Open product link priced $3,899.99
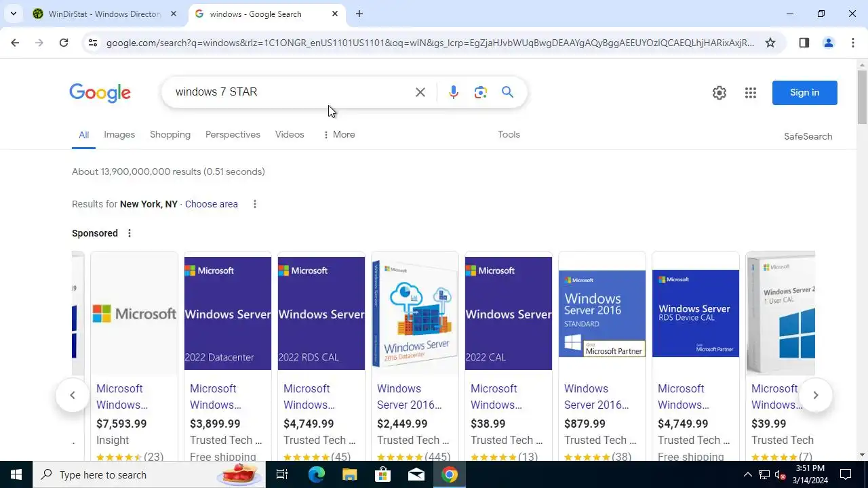 pos(213,396)
